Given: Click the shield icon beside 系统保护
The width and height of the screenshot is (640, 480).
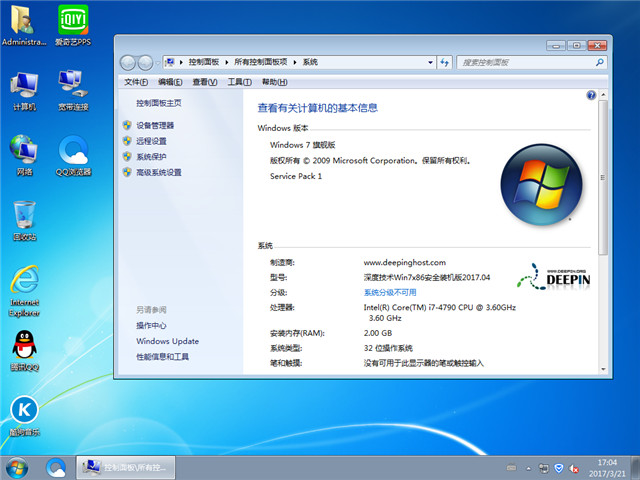Looking at the screenshot, I should coord(127,156).
